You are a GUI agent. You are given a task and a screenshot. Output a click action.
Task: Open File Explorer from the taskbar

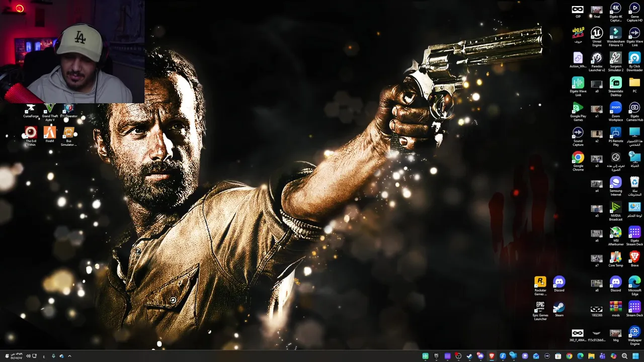[591, 356]
